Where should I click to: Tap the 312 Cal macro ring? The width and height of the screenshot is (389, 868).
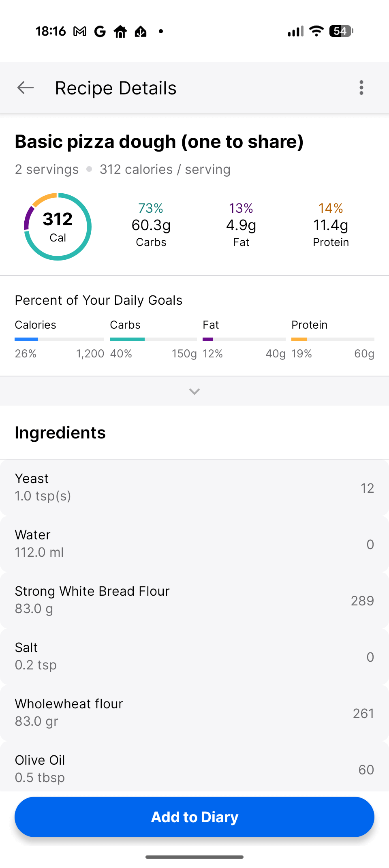58,227
